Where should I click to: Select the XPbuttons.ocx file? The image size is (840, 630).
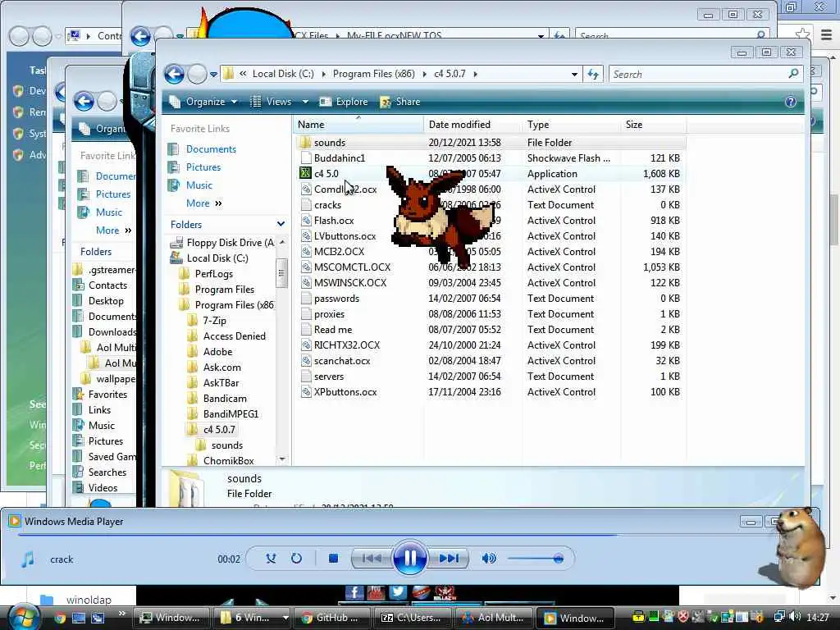345,391
